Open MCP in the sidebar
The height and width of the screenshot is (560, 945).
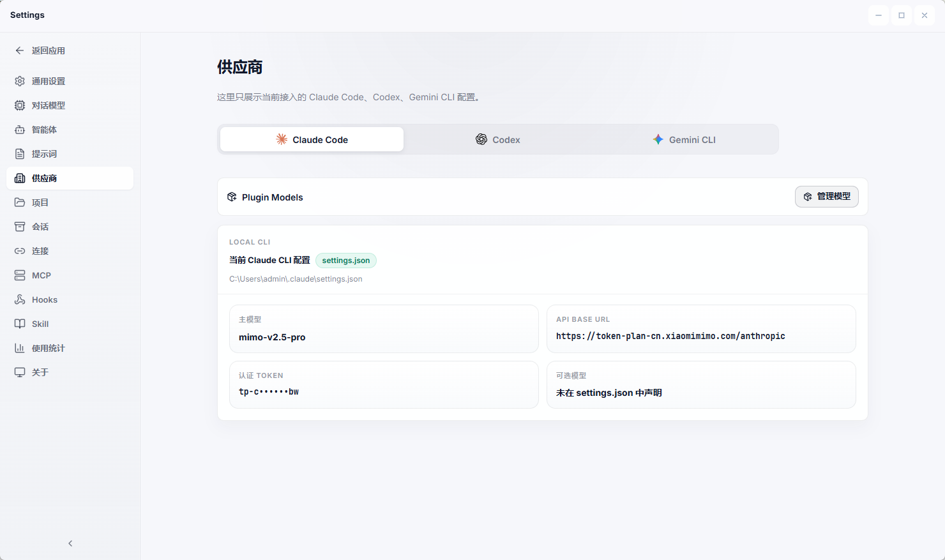point(70,275)
